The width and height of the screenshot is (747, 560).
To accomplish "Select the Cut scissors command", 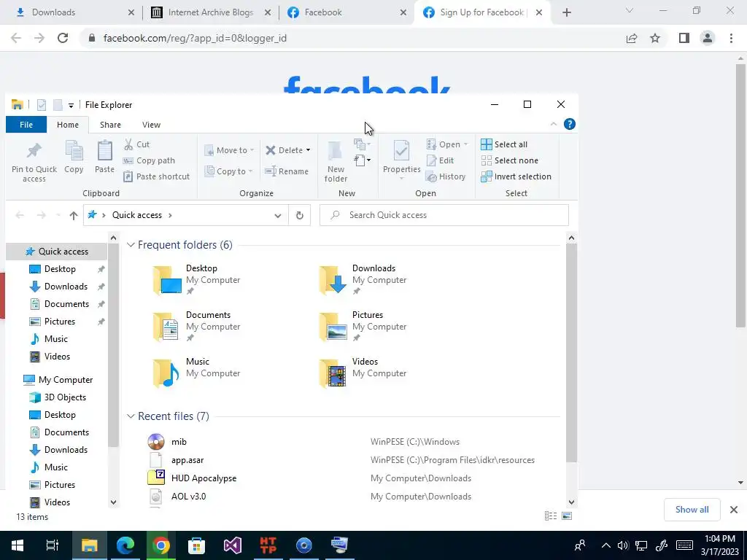I will (136, 144).
